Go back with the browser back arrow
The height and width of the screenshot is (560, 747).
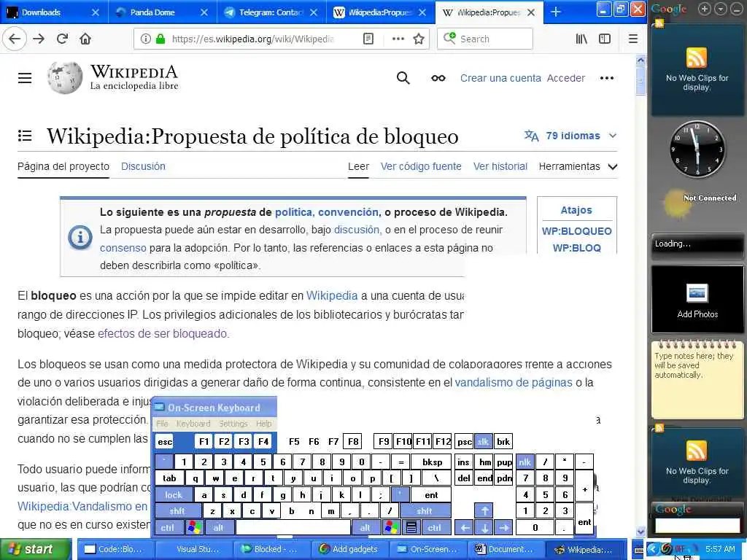15,39
